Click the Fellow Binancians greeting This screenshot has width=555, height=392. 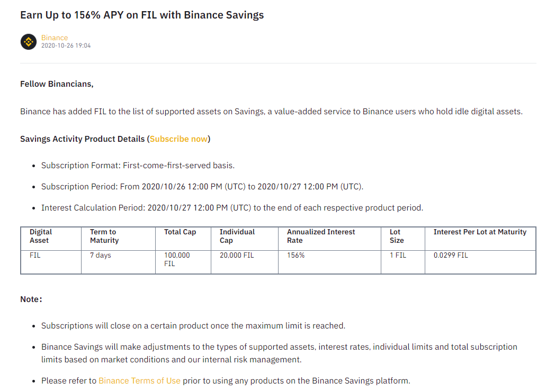pos(57,84)
